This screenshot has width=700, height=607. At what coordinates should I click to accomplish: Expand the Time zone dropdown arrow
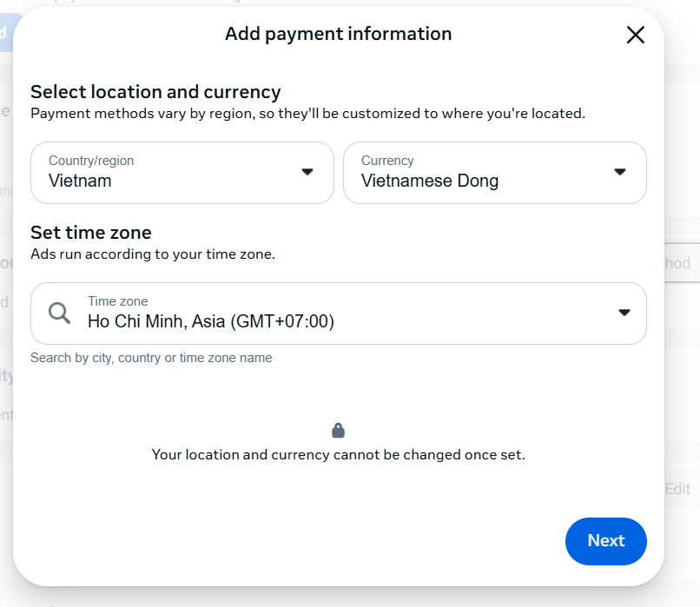(624, 313)
